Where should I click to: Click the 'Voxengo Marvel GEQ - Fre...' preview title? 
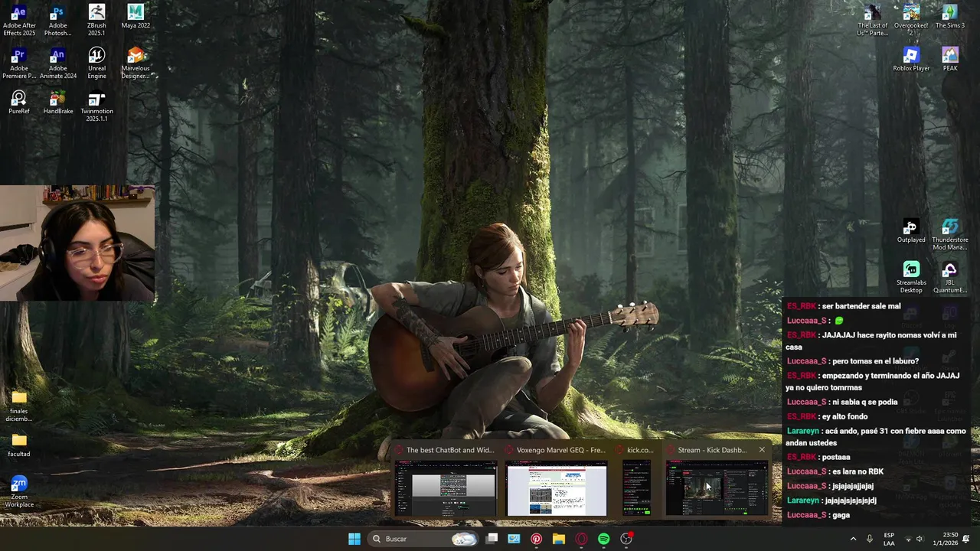[560, 450]
